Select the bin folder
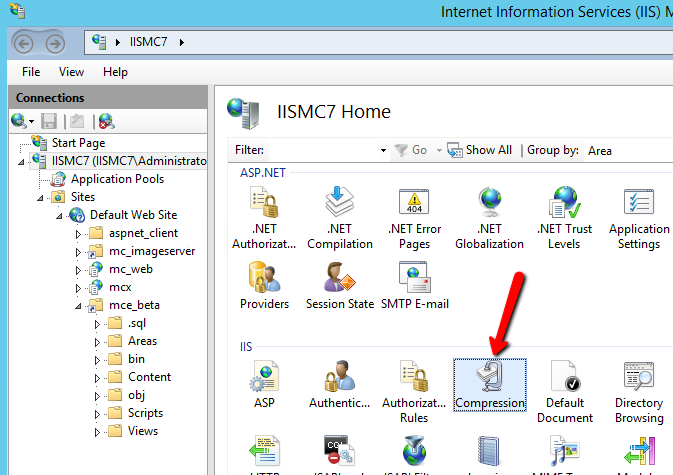Screen dimensions: 673x475 [136, 359]
